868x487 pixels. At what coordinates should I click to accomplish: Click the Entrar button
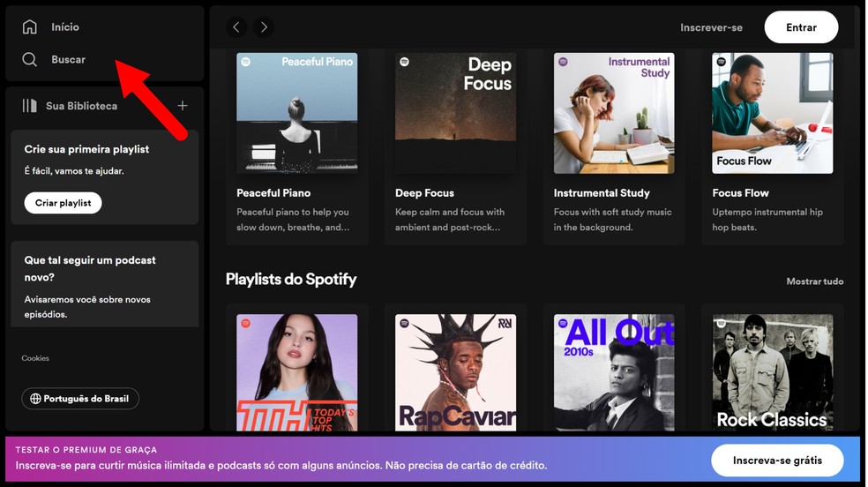point(801,27)
